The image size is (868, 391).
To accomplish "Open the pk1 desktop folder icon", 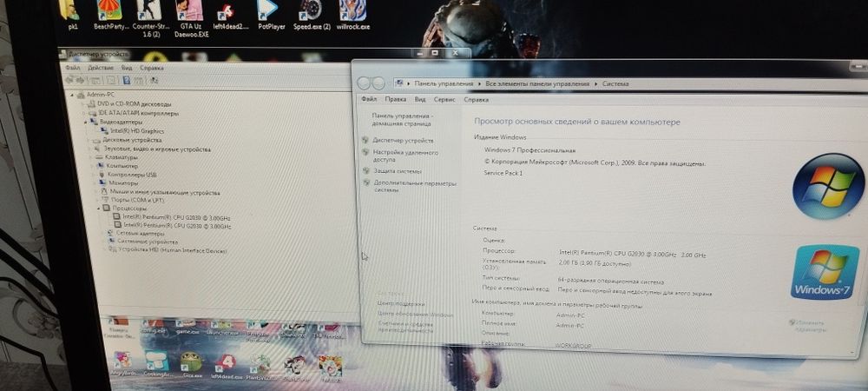I will (70, 15).
